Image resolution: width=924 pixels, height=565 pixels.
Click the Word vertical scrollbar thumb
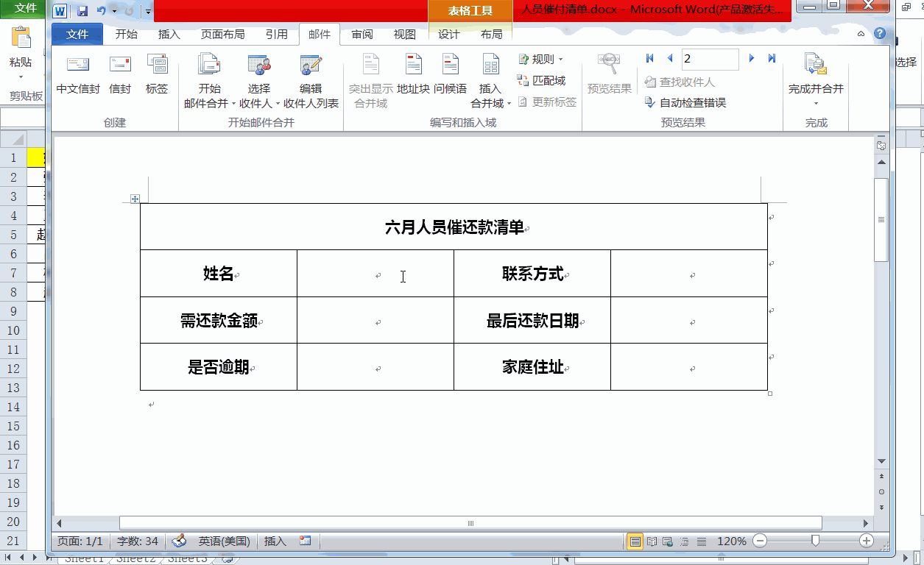coord(881,219)
